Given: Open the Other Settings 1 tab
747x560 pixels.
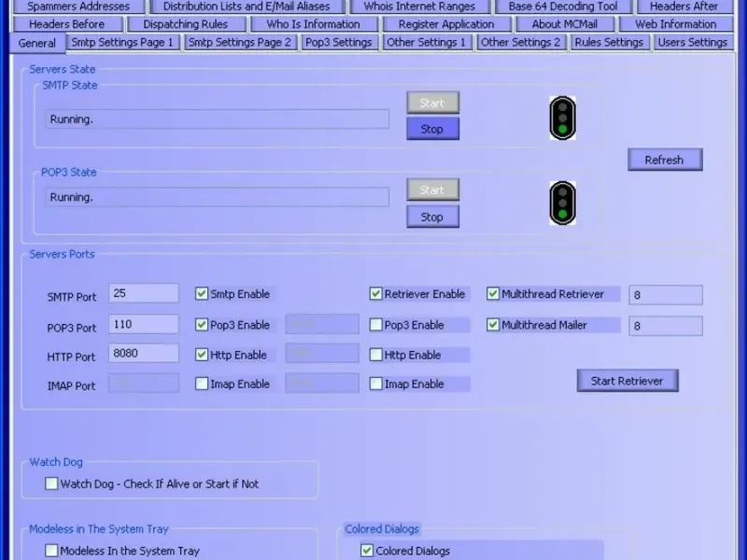Looking at the screenshot, I should tap(427, 42).
